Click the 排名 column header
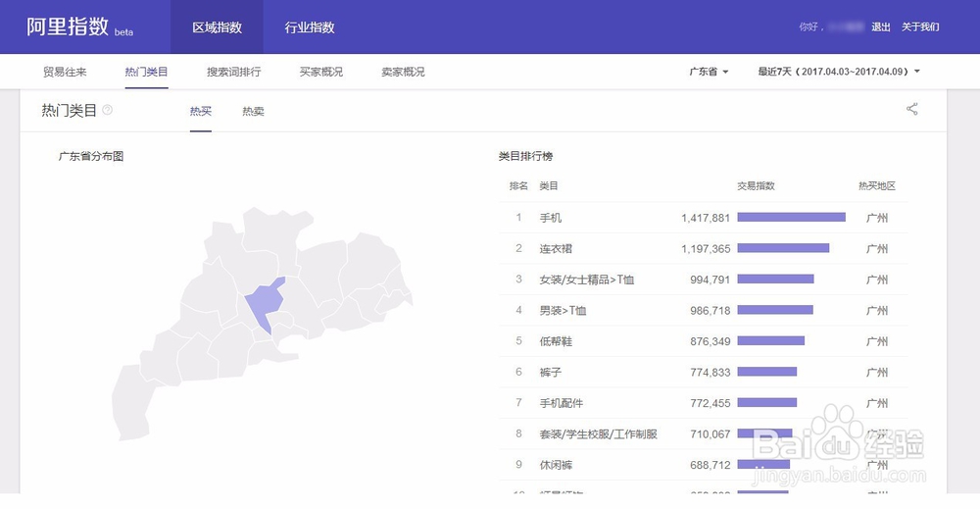 click(518, 185)
